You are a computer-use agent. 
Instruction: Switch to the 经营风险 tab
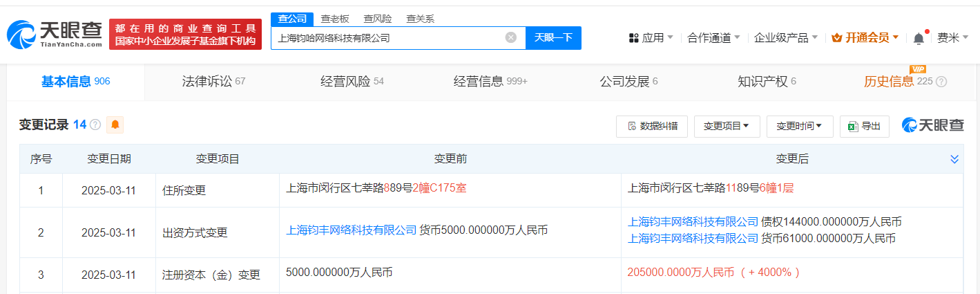click(x=352, y=82)
